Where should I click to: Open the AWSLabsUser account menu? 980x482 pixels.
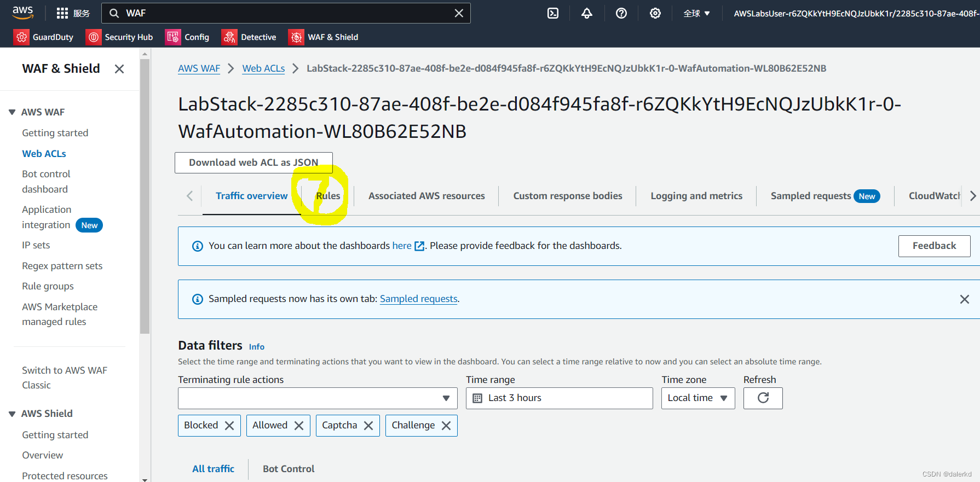(x=856, y=13)
